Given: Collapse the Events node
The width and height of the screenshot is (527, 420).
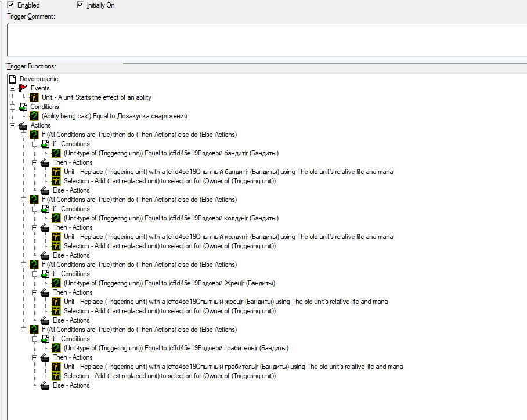Looking at the screenshot, I should coord(12,88).
